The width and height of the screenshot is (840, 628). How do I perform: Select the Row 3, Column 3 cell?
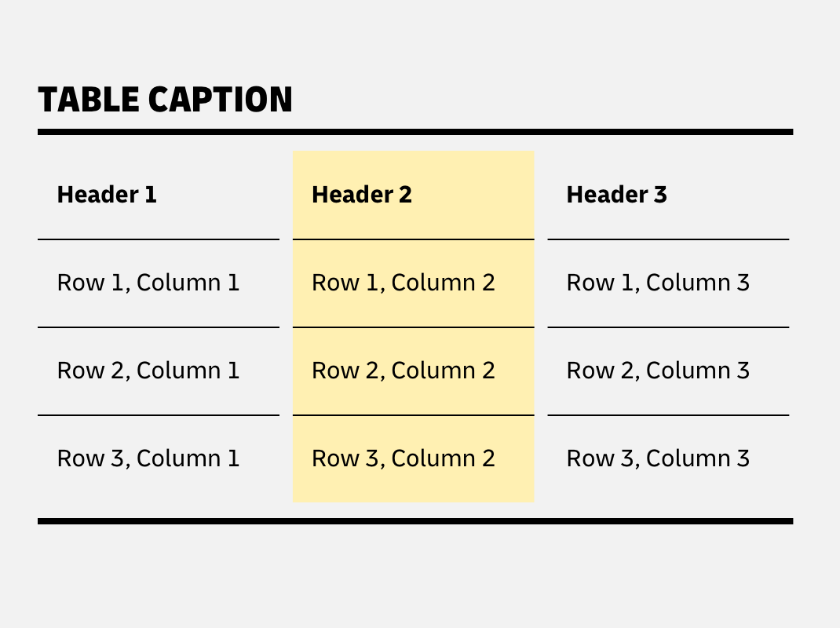click(x=658, y=458)
